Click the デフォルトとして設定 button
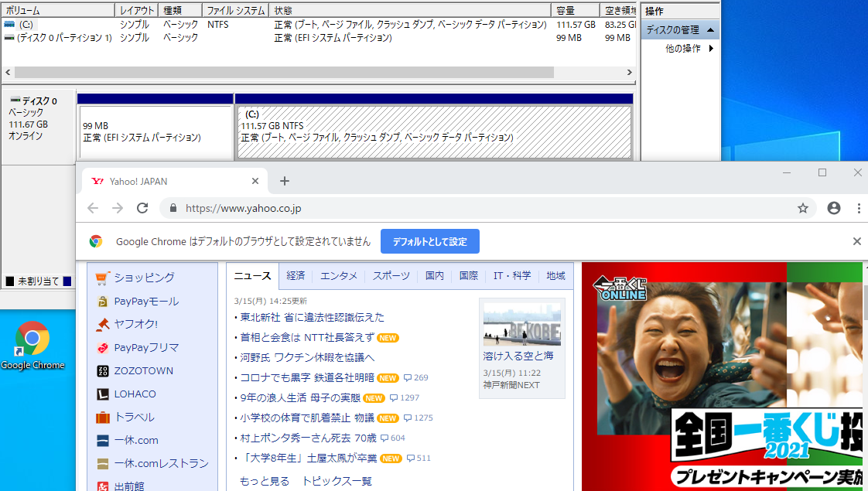The image size is (868, 491). (x=430, y=241)
